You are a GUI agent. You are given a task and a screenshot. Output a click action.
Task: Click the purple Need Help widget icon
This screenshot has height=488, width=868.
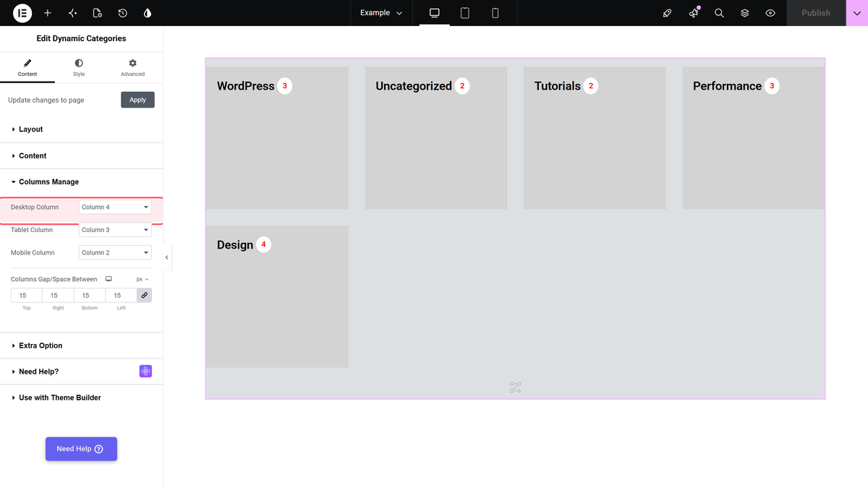145,372
